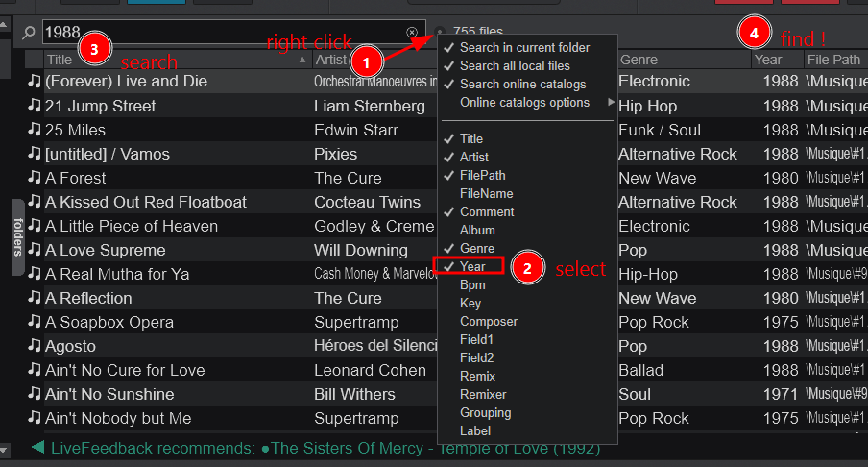This screenshot has width=868, height=467.
Task: Click the Genre column header
Action: pyautogui.click(x=682, y=60)
